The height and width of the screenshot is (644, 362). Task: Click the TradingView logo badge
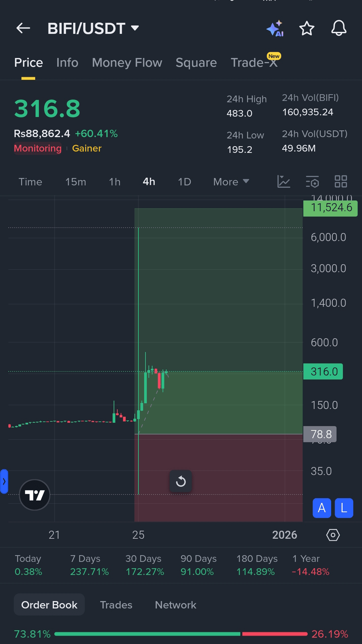point(35,495)
